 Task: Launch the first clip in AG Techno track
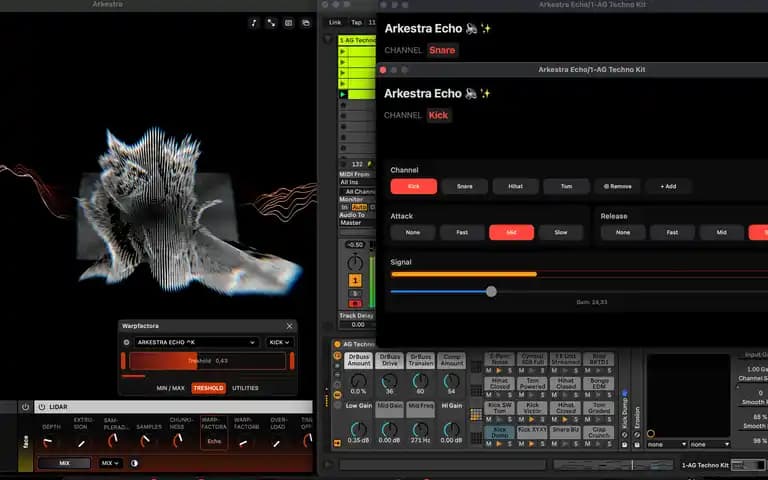(x=342, y=51)
